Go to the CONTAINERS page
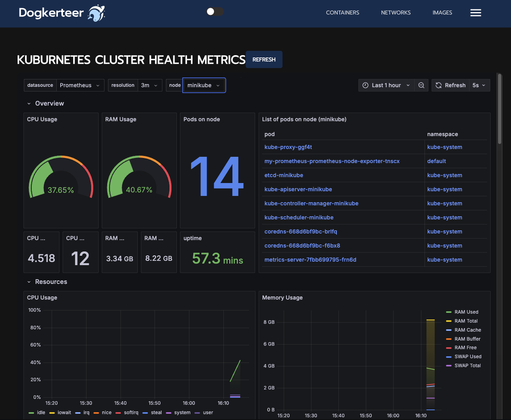This screenshot has width=511, height=420. point(342,13)
